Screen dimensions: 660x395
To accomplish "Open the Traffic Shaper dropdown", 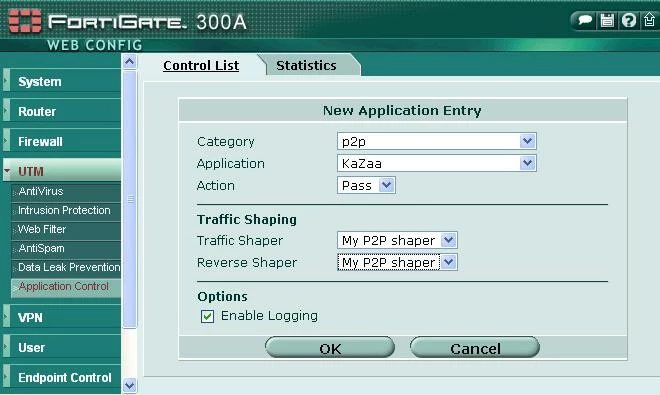I will 397,240.
